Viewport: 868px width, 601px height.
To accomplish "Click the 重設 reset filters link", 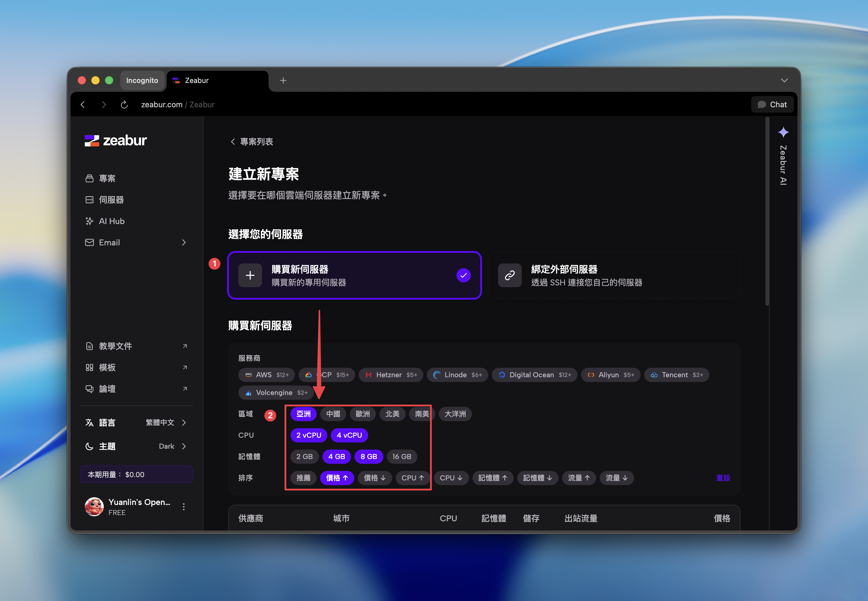I will point(723,478).
